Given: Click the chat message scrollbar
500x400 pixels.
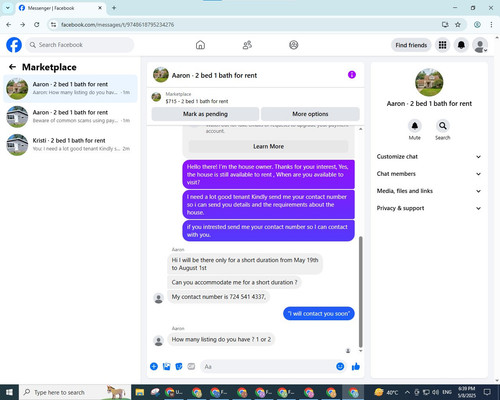Looking at the screenshot, I should point(360,292).
